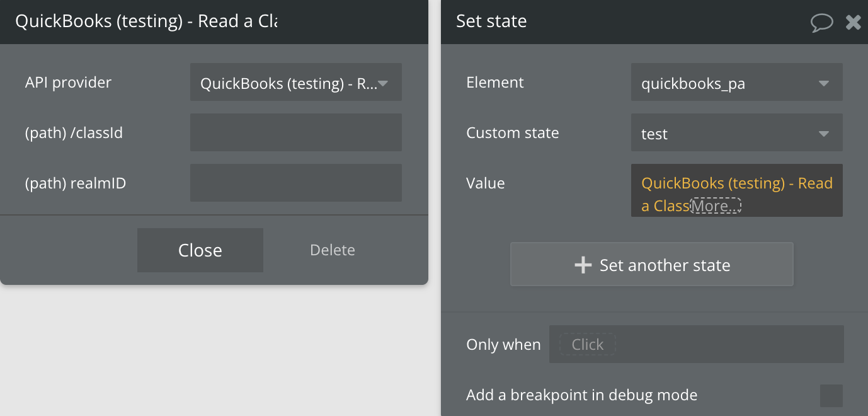
Task: Click the 'Add a breakpoint in debug mode' label
Action: tap(581, 395)
